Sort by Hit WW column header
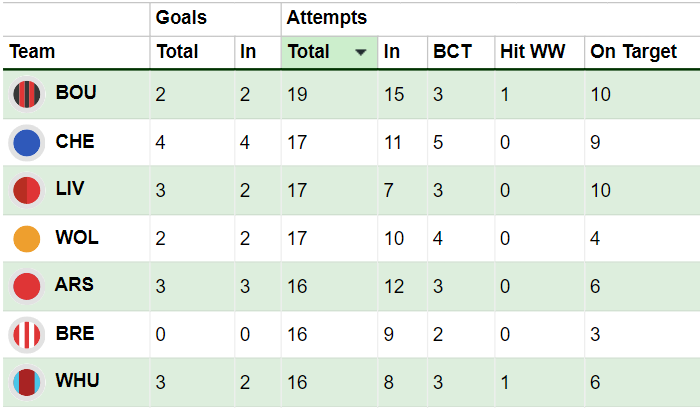Screen dimensions: 700x409 click(x=533, y=52)
